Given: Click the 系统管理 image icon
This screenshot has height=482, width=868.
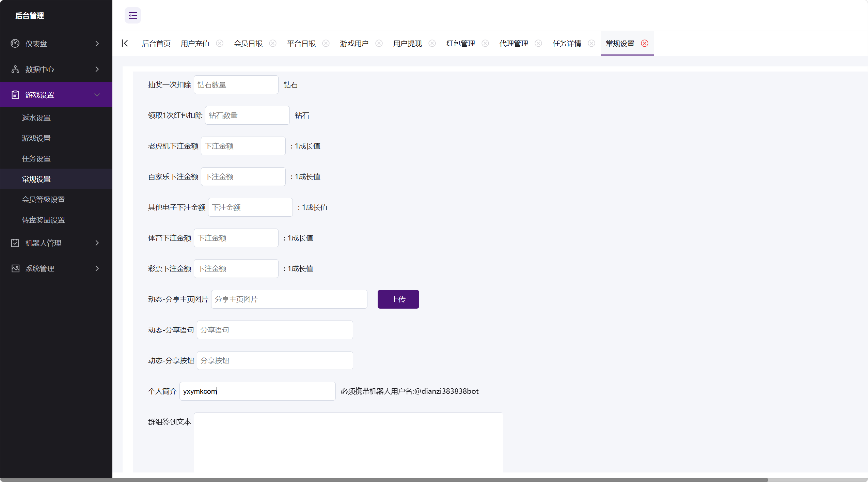Looking at the screenshot, I should [15, 268].
